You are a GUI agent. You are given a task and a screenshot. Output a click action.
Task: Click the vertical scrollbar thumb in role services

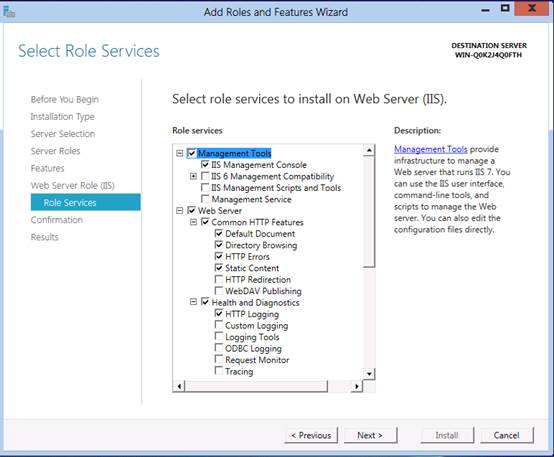tap(369, 211)
